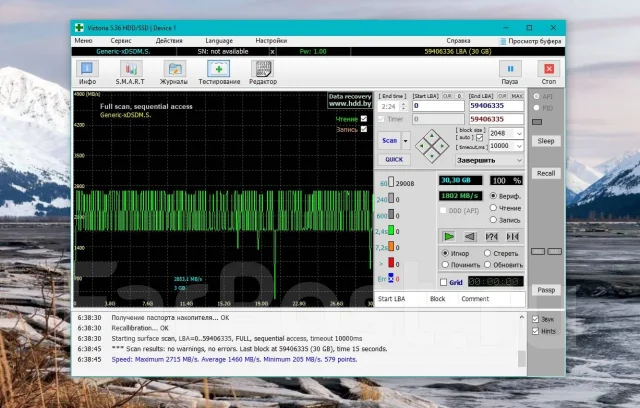Screen dimensions: 640x408
Task: Open the Сервис menu
Action: pos(121,41)
